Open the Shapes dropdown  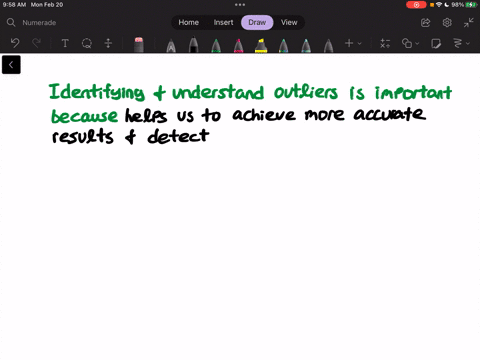click(x=410, y=43)
